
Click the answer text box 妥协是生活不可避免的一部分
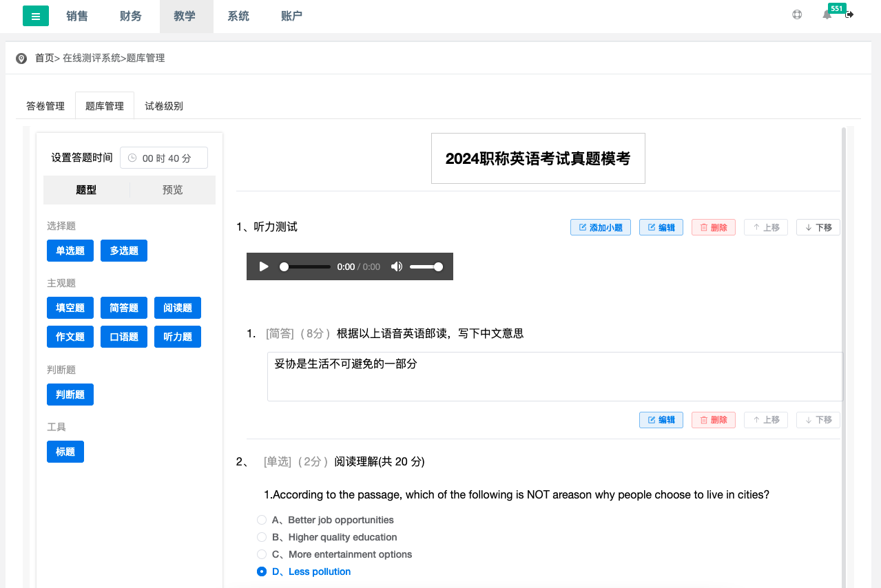coord(555,377)
